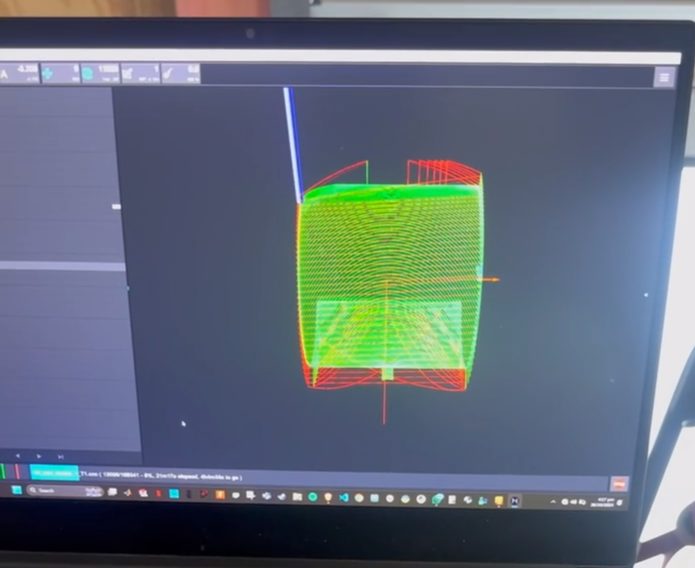Image resolution: width=695 pixels, height=568 pixels.
Task: Click the feed rate crosshair icon
Action: [47, 73]
